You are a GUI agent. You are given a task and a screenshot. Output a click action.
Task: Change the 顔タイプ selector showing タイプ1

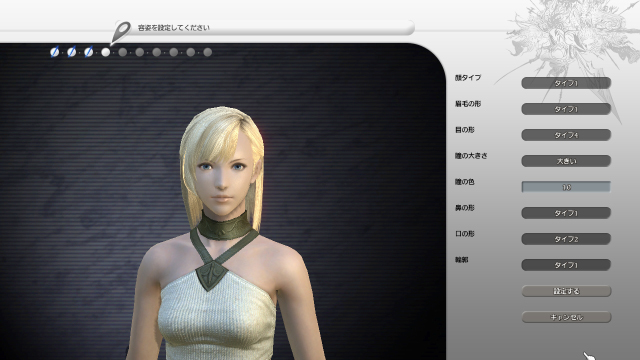click(566, 83)
